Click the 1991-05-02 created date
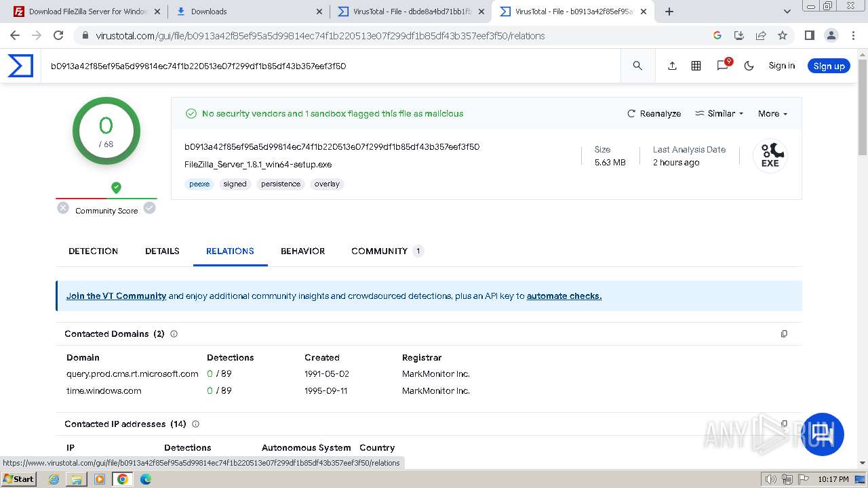868x488 pixels. click(327, 373)
